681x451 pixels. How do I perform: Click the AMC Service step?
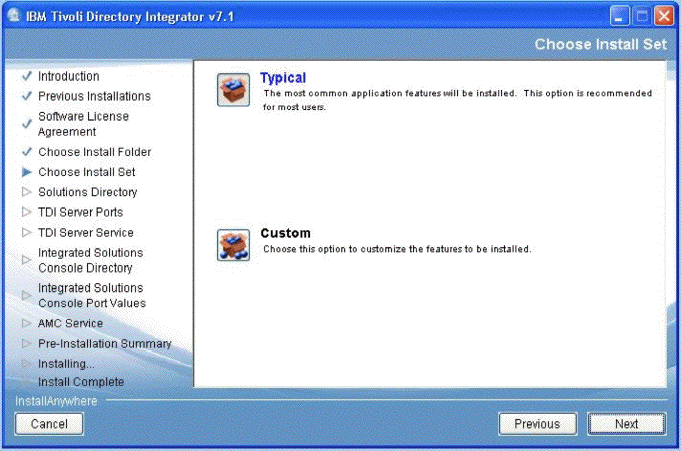[70, 323]
